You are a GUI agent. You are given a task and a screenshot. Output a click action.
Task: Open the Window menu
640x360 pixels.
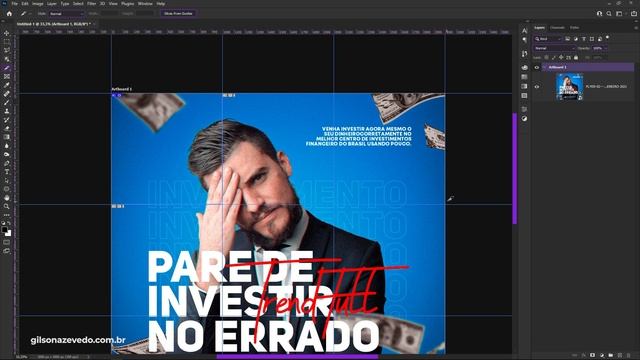click(145, 4)
